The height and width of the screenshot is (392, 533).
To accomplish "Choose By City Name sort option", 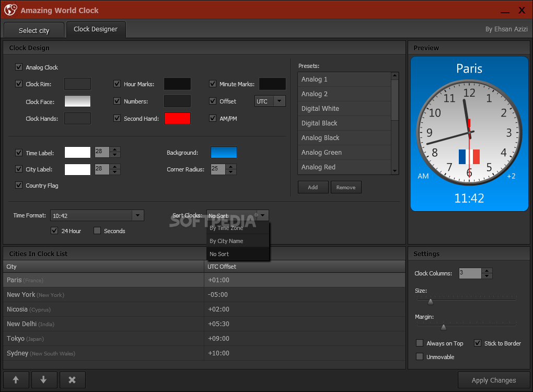I will click(x=238, y=241).
